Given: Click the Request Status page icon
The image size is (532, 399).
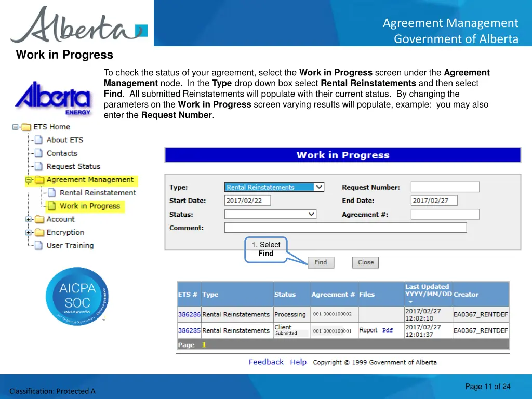Looking at the screenshot, I should coord(39,166).
